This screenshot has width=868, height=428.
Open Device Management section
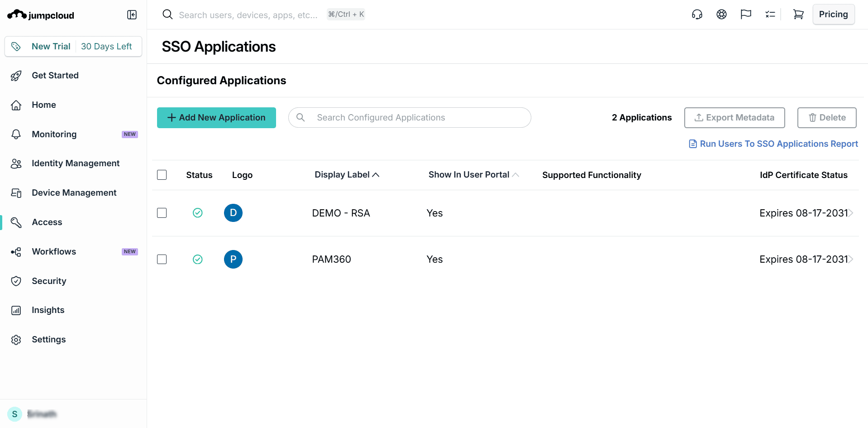(73, 193)
